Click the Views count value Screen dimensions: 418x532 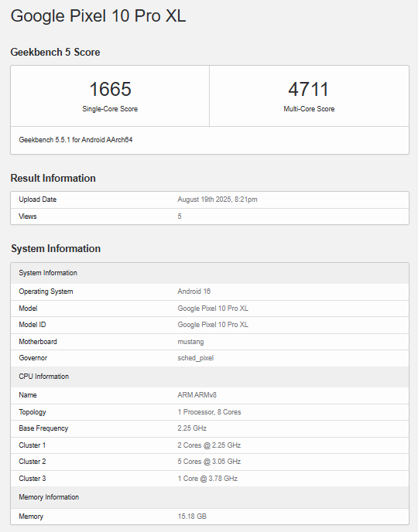(x=180, y=217)
